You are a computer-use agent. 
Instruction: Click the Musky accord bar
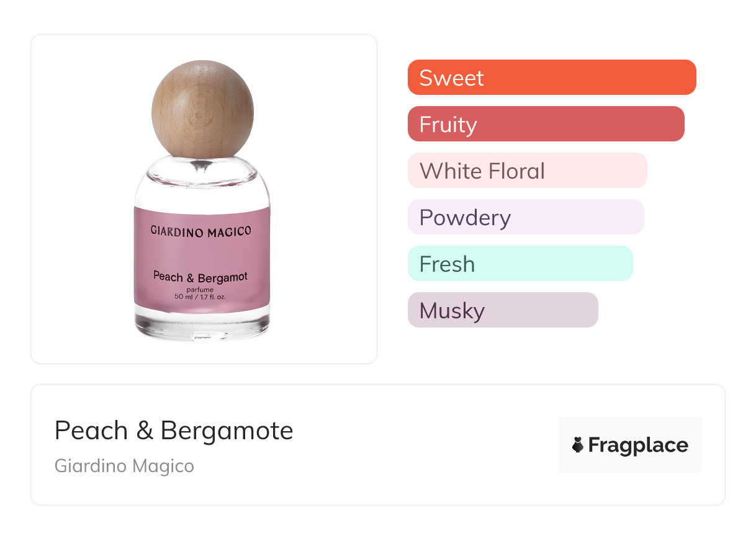pos(503,310)
